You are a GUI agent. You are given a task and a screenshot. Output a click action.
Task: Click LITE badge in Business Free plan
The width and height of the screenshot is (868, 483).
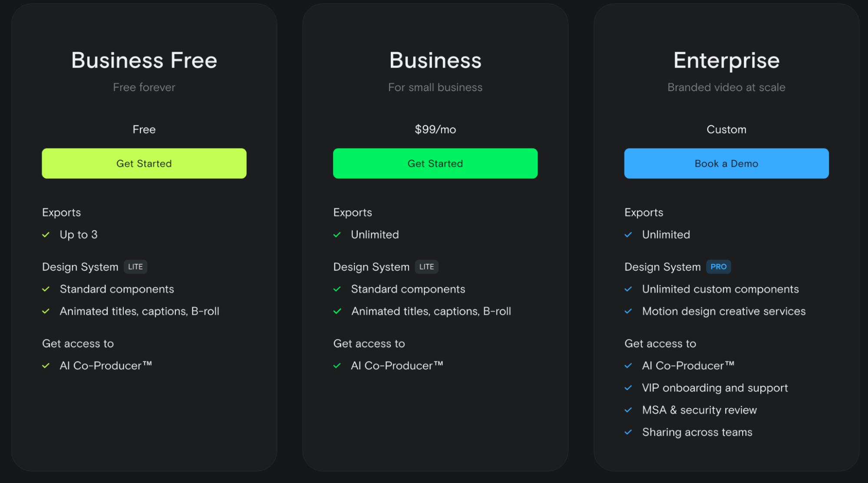click(x=135, y=267)
